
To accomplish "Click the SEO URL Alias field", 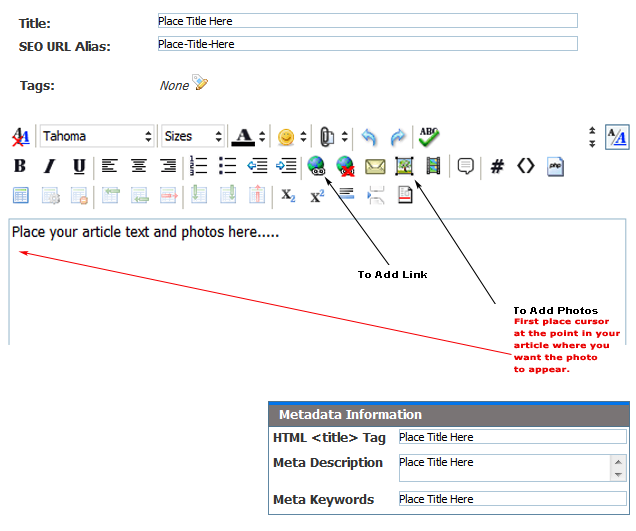I will (x=367, y=44).
